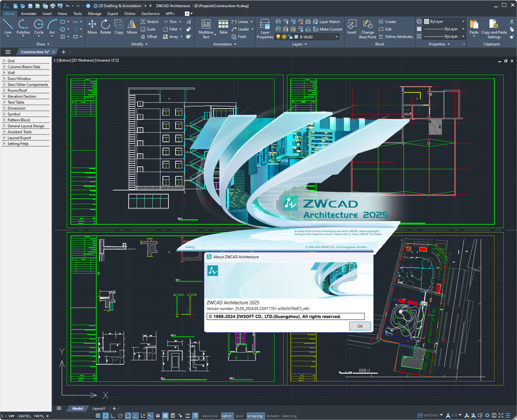
Task: Toggle Grouping in status bar
Action: click(255, 416)
